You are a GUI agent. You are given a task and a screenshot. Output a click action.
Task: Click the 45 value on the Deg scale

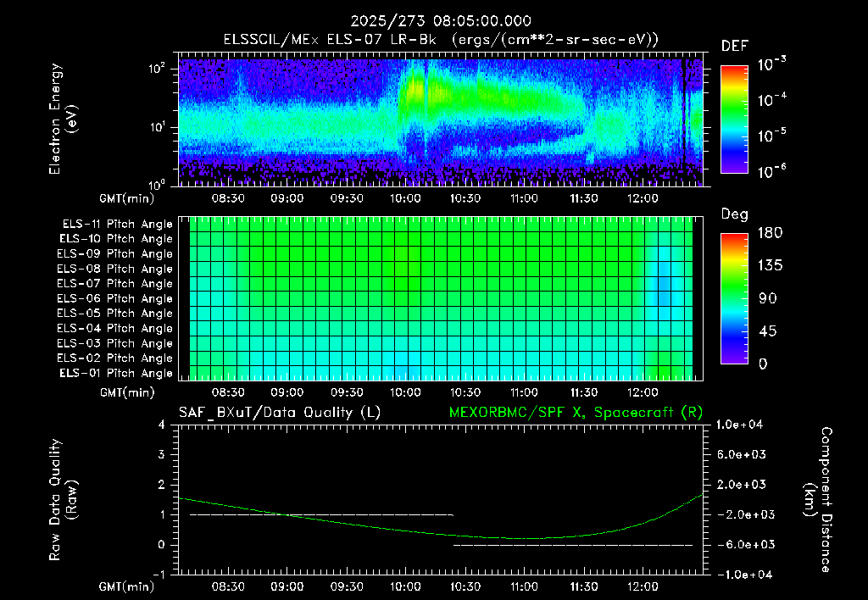pos(766,331)
